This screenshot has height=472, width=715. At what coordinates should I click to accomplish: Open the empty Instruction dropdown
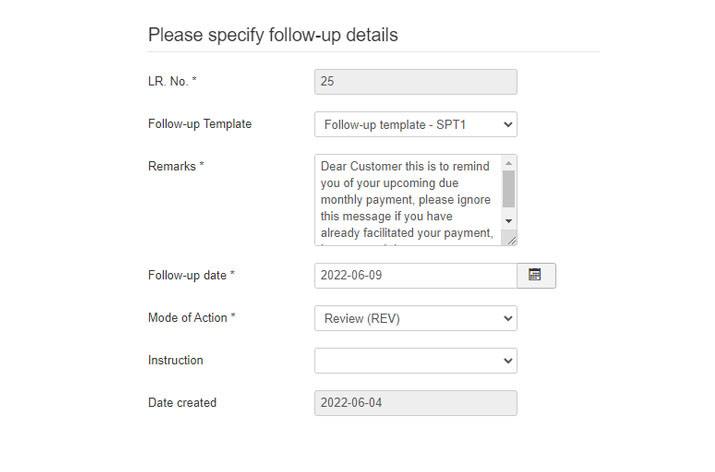tap(415, 361)
